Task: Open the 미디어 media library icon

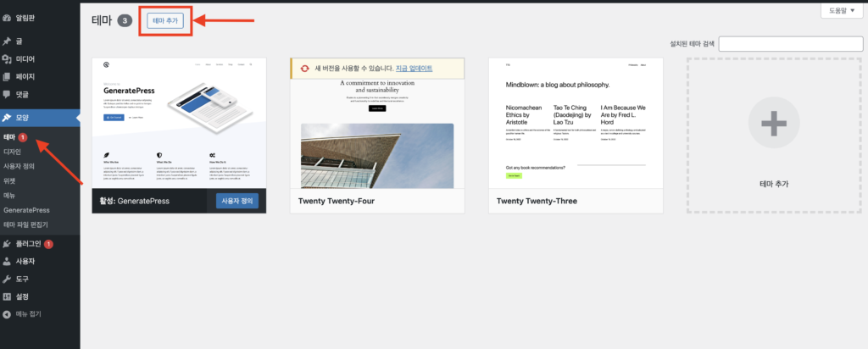Action: (x=7, y=59)
